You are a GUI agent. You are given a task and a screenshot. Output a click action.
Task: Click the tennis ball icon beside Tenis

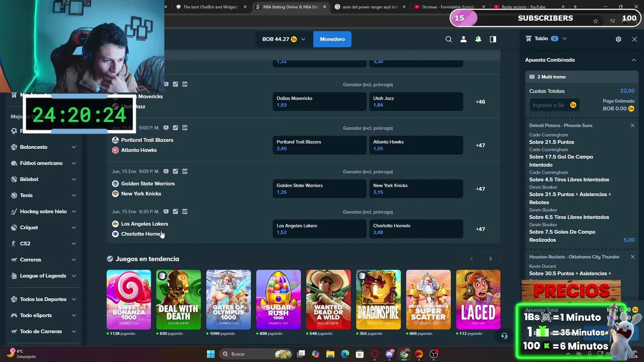(x=14, y=195)
